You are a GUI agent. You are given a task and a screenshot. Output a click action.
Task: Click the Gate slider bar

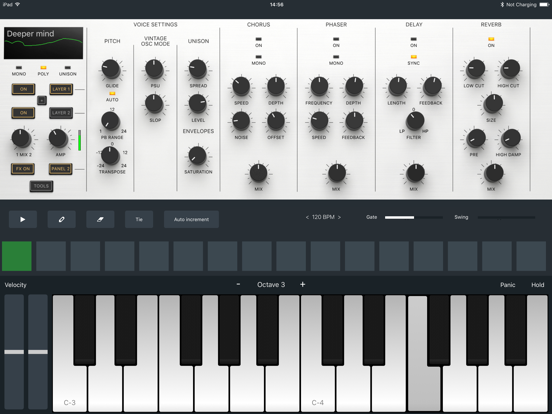pyautogui.click(x=414, y=218)
